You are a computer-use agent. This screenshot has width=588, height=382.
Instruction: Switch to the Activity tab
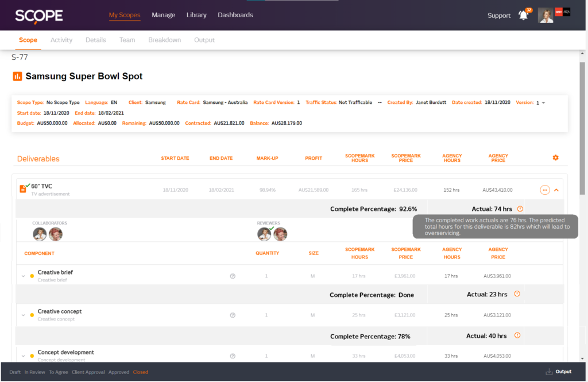coord(61,40)
